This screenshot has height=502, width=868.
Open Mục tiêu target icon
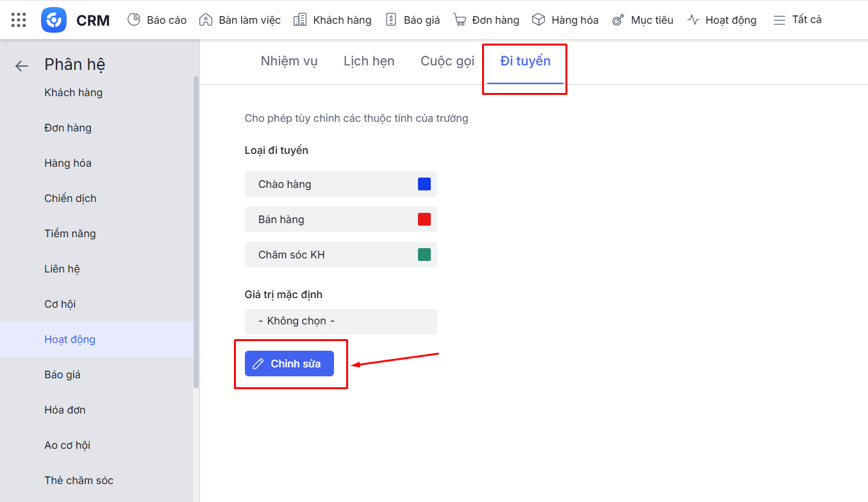coord(618,20)
